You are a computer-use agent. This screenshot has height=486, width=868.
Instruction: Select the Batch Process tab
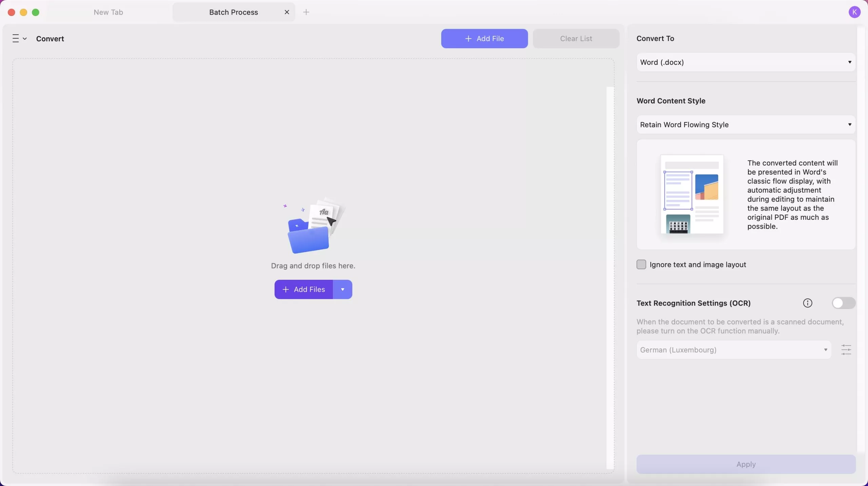tap(234, 12)
